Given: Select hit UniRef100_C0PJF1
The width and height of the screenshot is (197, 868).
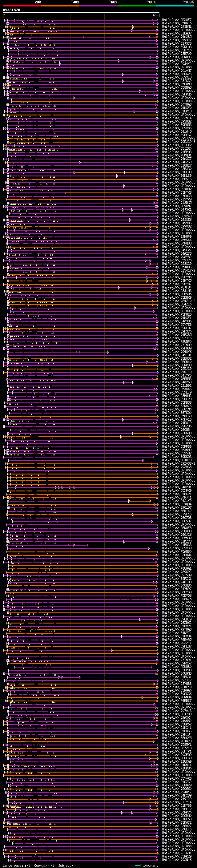Looking at the screenshot, I should click(177, 497).
